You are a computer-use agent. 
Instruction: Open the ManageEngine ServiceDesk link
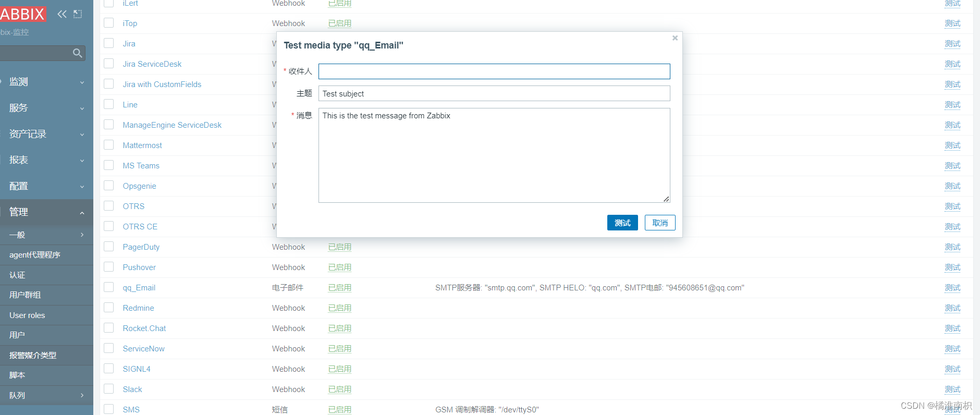pos(172,125)
